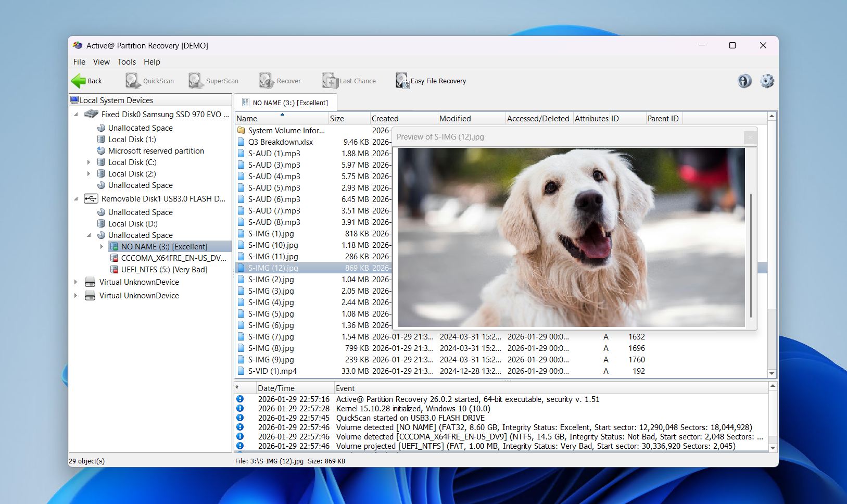Expand the Local Disk (C:) tree node
Viewport: 847px width, 504px height.
coord(89,162)
